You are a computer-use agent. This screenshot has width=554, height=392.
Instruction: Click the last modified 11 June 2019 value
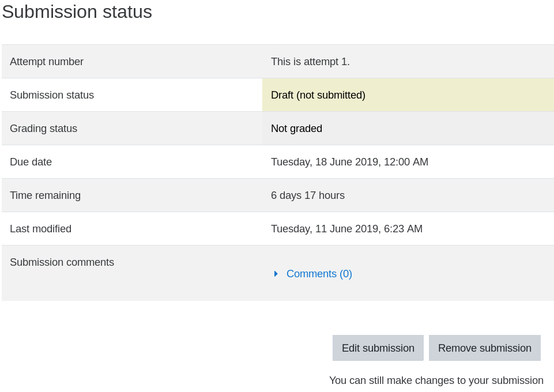346,229
